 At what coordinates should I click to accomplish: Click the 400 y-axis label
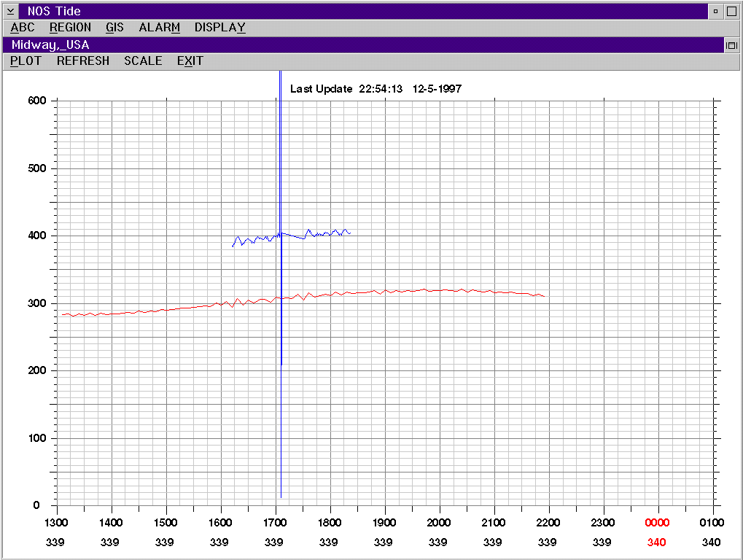(x=37, y=236)
